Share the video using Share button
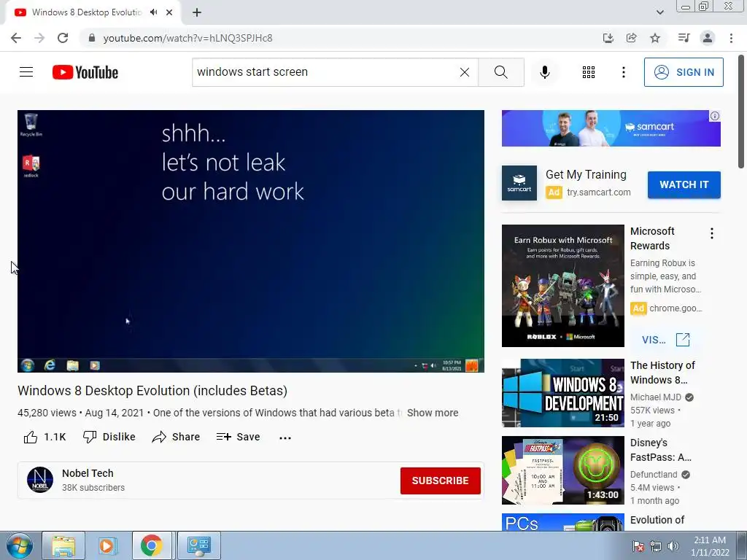 176,437
